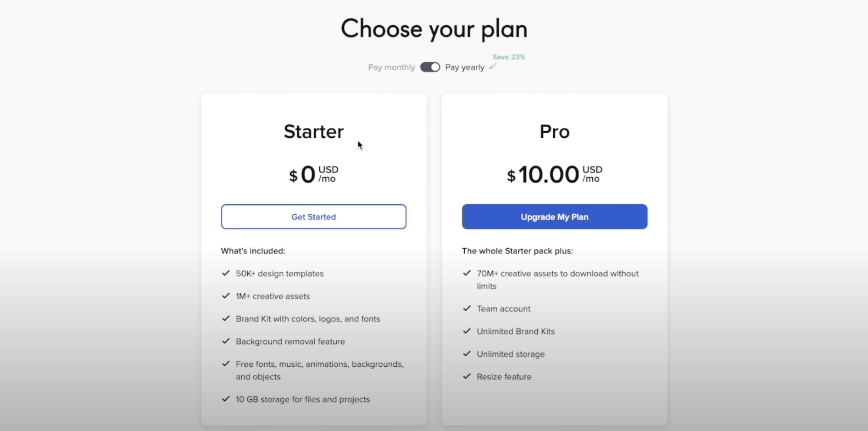Click the Get Started button
The height and width of the screenshot is (431, 868).
(x=313, y=216)
